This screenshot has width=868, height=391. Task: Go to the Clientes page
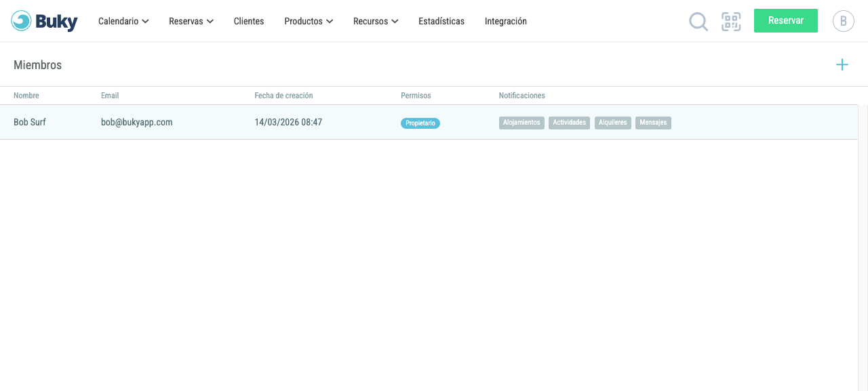[249, 21]
